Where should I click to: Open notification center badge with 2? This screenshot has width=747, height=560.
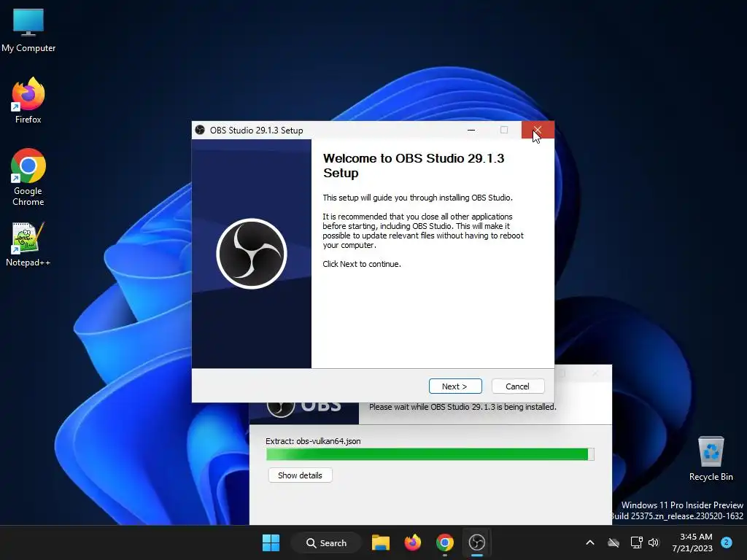pos(727,542)
